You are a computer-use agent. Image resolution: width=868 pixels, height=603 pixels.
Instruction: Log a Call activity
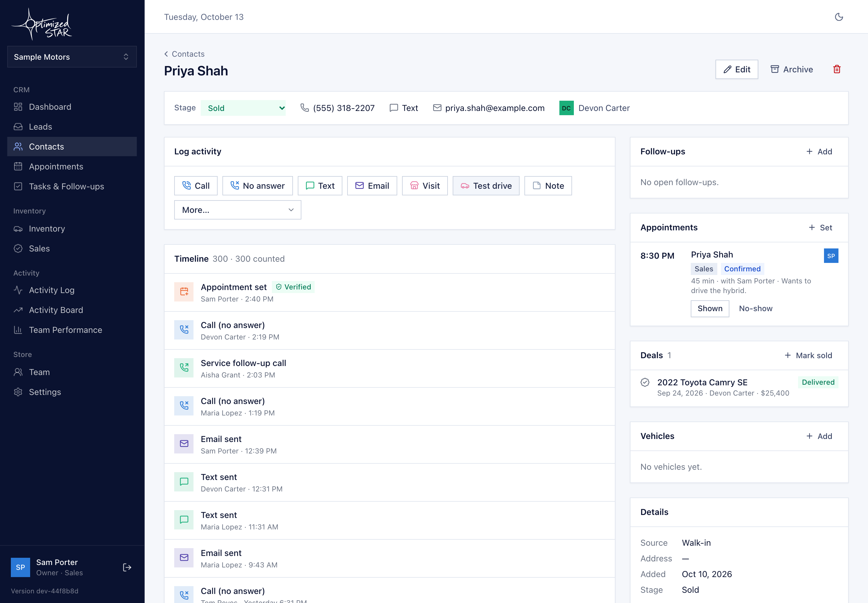point(196,185)
